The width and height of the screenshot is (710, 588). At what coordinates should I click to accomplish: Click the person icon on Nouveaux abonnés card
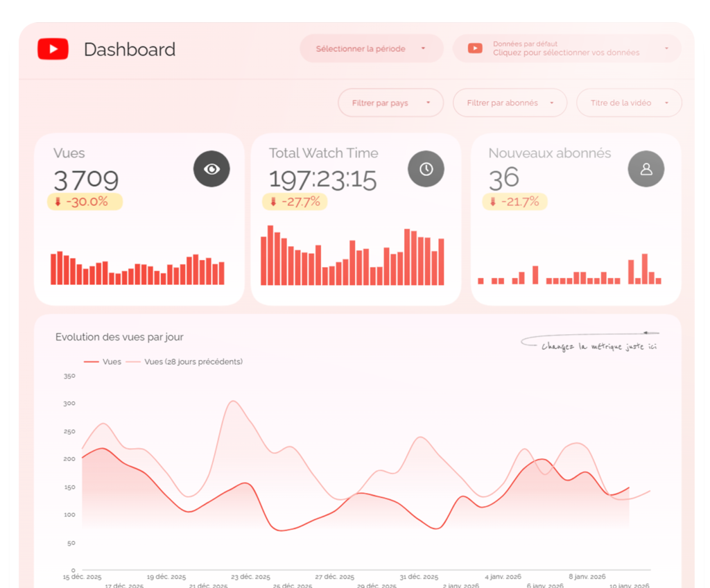(x=646, y=168)
